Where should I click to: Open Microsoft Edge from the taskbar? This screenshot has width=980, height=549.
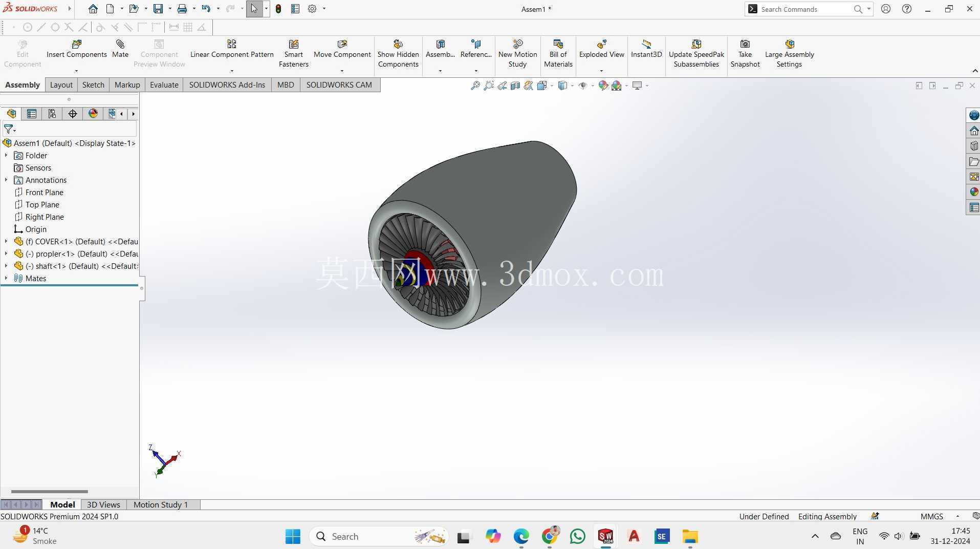point(521,536)
